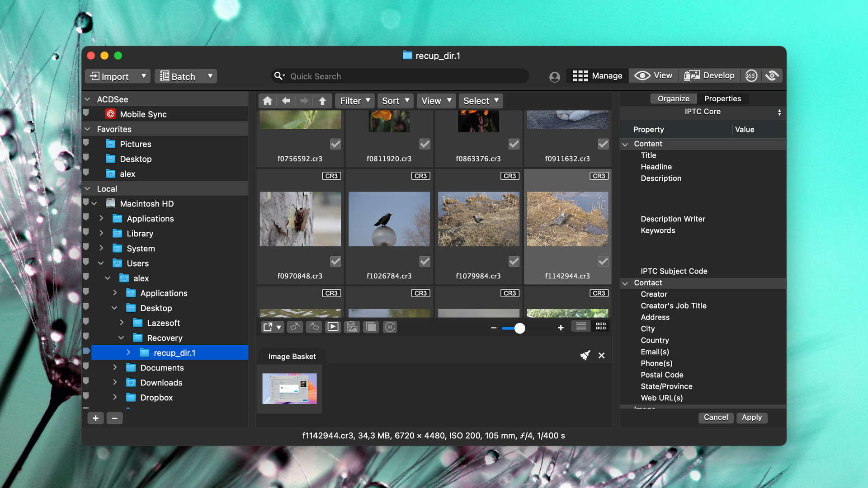
Task: Switch to the Properties tab
Action: [x=722, y=99]
